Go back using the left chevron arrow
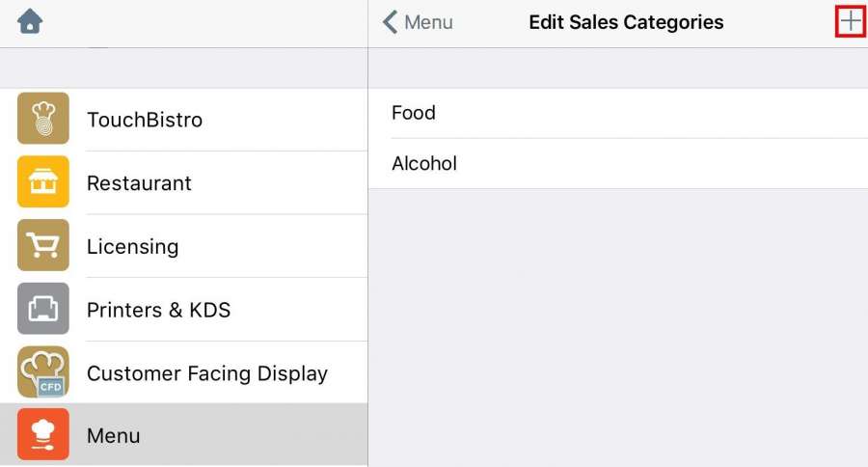Image resolution: width=868 pixels, height=467 pixels. (x=390, y=22)
